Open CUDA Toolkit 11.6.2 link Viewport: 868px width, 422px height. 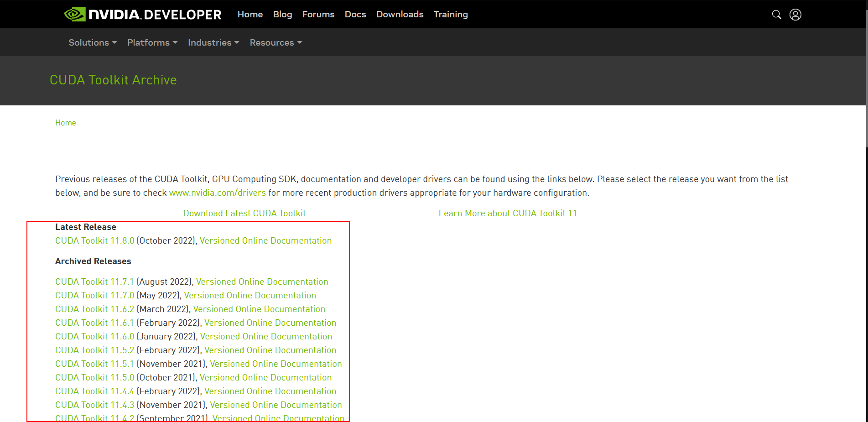click(x=95, y=309)
